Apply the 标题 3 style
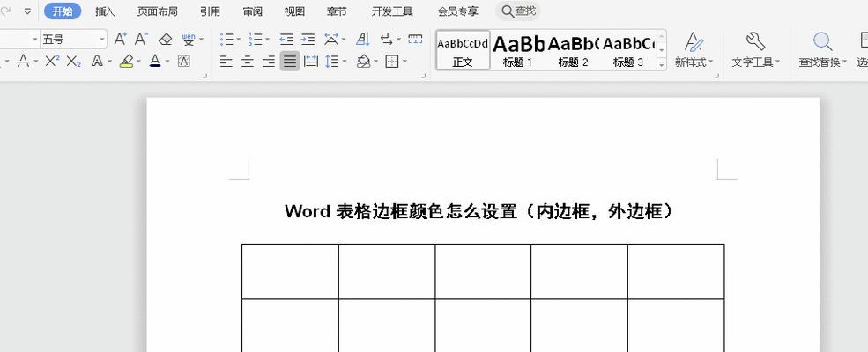Screen dimensions: 868x352 627,50
